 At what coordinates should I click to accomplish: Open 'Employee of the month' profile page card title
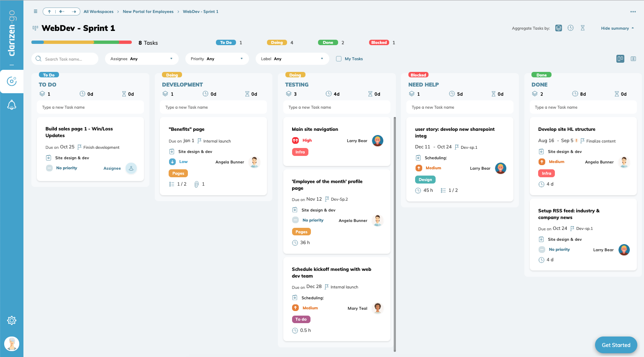pos(327,185)
